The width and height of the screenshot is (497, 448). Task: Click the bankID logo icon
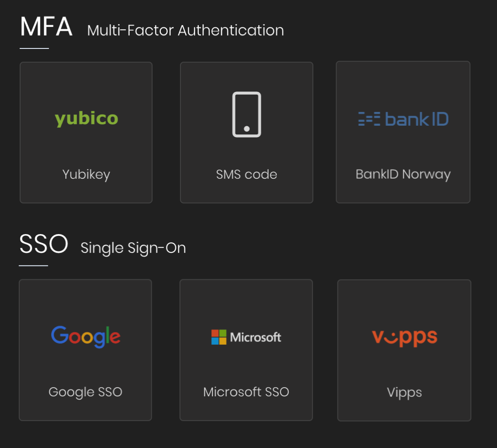[403, 119]
